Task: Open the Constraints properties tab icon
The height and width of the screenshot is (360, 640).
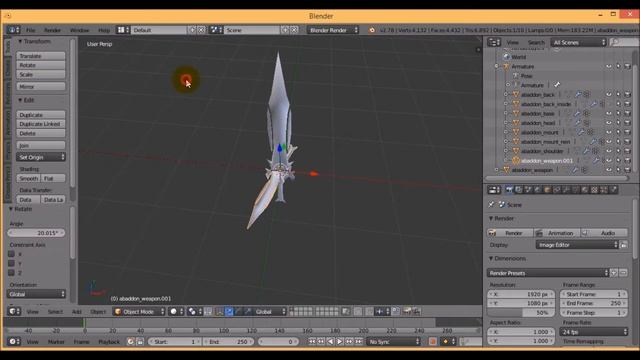Action: (557, 190)
